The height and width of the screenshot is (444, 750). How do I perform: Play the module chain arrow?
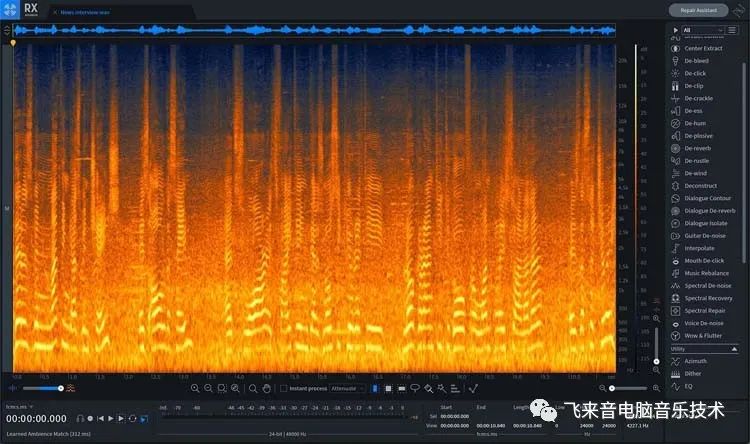(x=675, y=30)
